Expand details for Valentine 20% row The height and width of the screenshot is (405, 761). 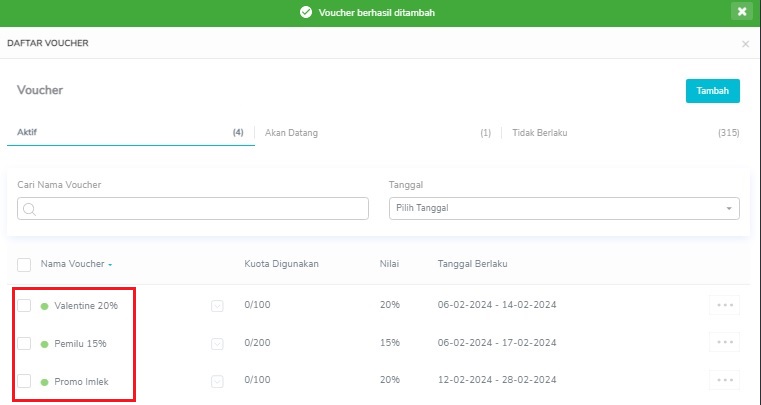coord(217,306)
